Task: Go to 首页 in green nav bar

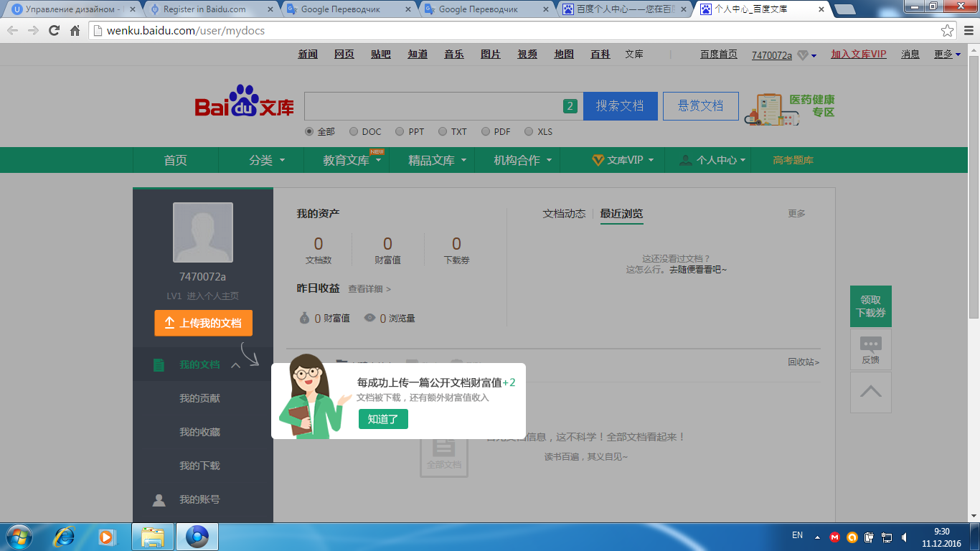Action: 176,160
